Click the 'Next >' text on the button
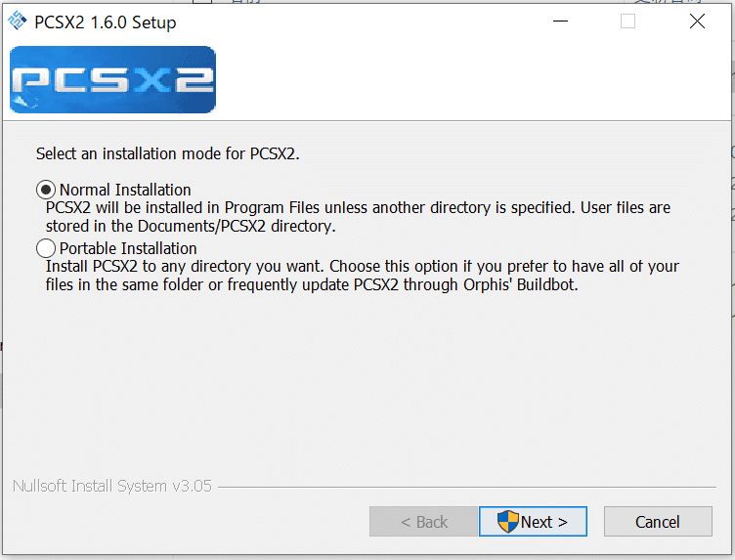This screenshot has height=560, width=735. click(x=544, y=522)
